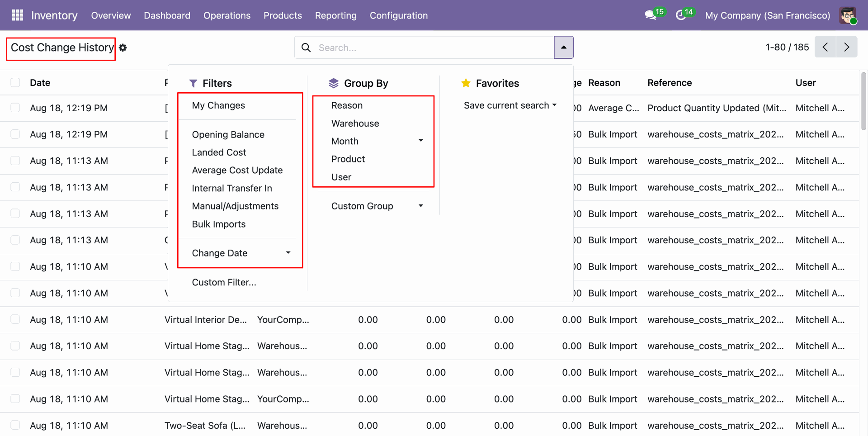Check the first Aug 18, 11:10 AM row
This screenshot has width=868, height=436.
(15, 266)
